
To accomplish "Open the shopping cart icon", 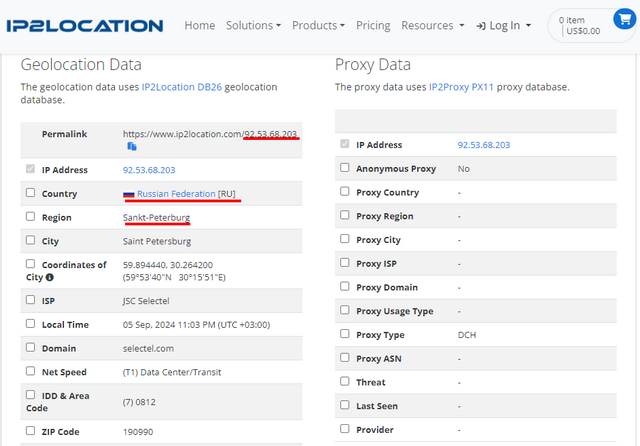I will 624,19.
